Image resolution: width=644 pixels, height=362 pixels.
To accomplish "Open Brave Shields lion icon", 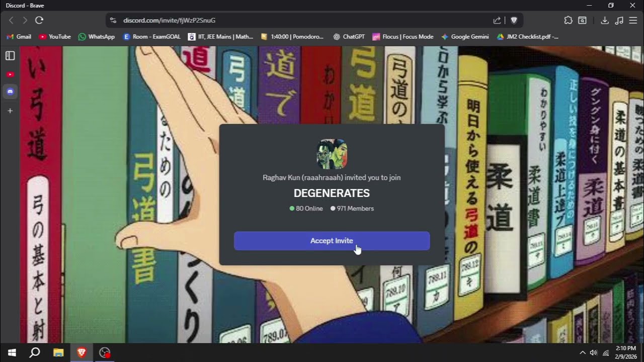I will [514, 20].
